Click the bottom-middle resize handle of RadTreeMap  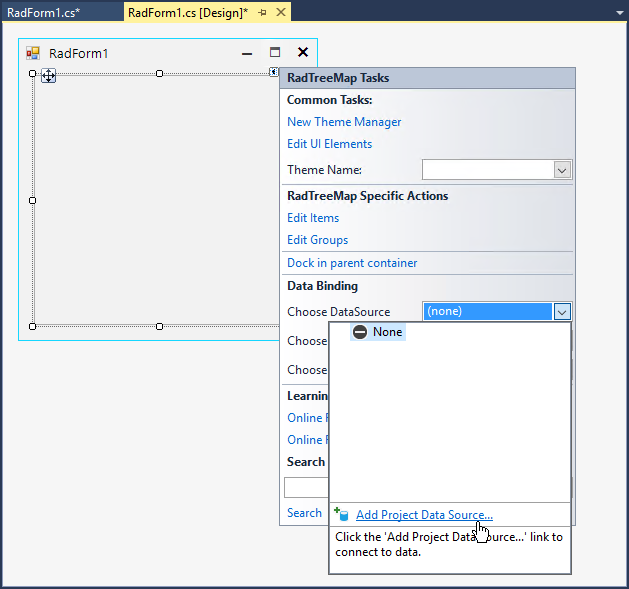coord(160,326)
